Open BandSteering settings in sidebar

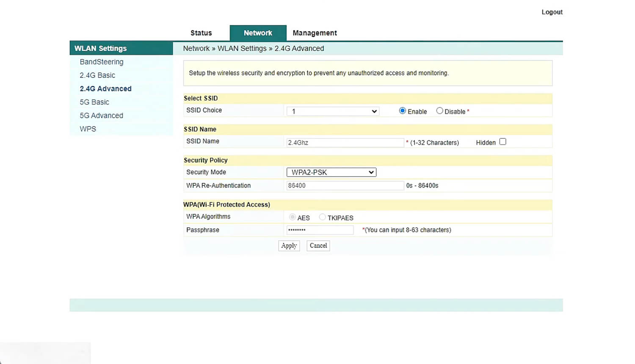click(x=102, y=62)
